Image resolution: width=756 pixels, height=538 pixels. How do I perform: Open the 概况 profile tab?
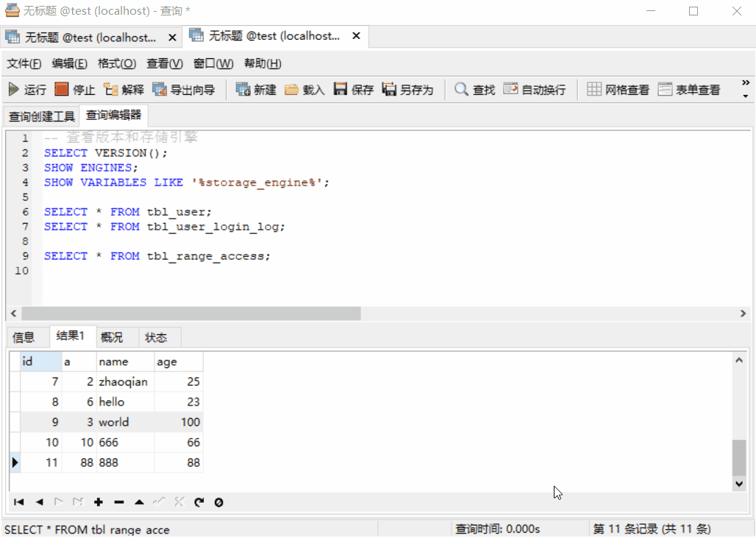coord(112,337)
